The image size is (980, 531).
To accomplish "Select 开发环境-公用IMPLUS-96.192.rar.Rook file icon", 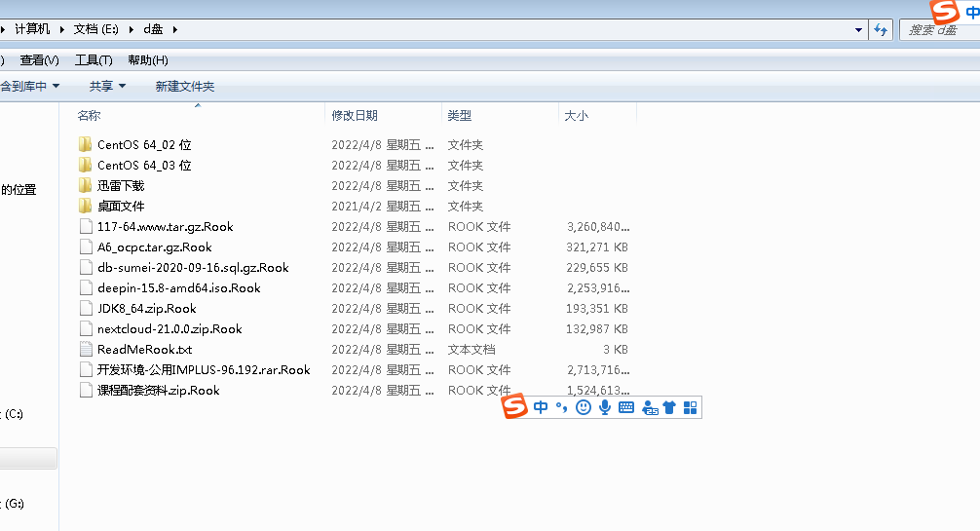I will [87, 369].
